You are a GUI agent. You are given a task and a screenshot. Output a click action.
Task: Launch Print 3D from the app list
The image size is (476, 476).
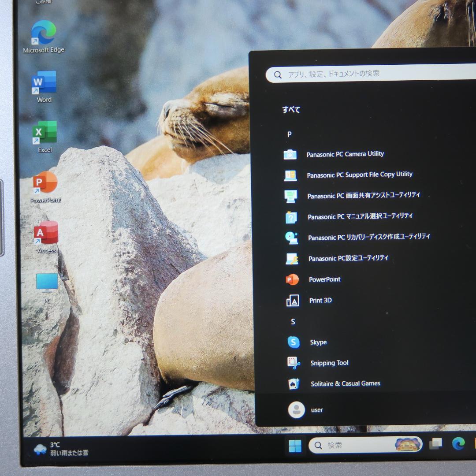320,301
